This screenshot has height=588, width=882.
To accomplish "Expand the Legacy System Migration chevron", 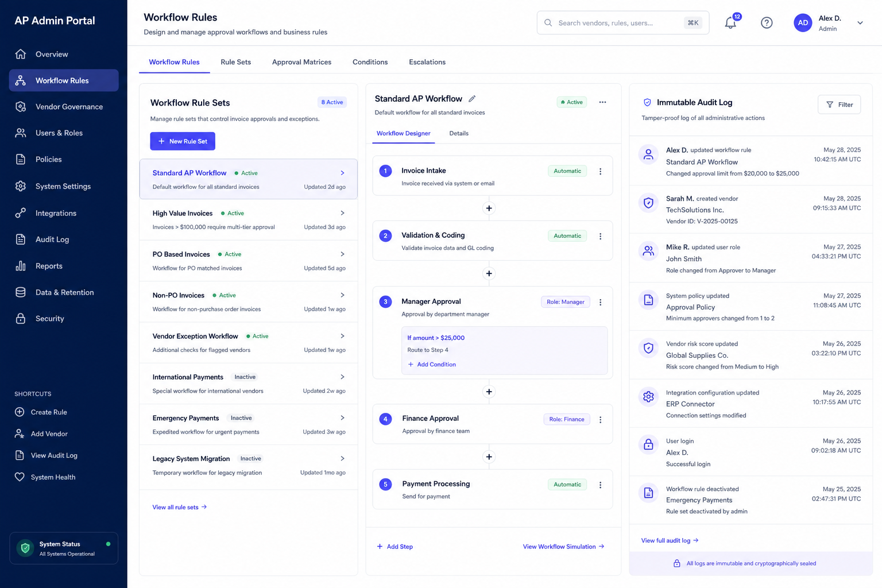I will click(342, 458).
